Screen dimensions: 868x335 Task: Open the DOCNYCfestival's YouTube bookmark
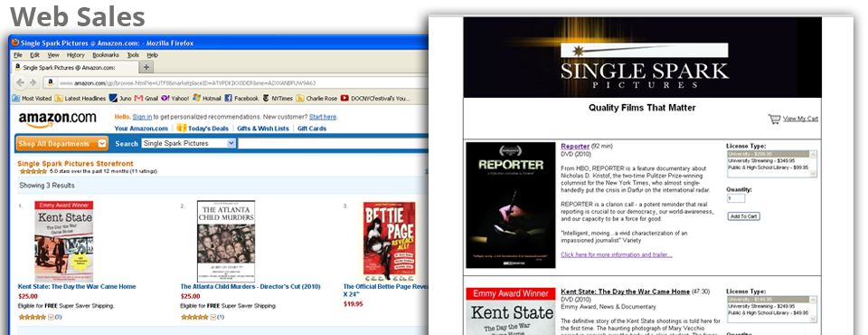[375, 98]
